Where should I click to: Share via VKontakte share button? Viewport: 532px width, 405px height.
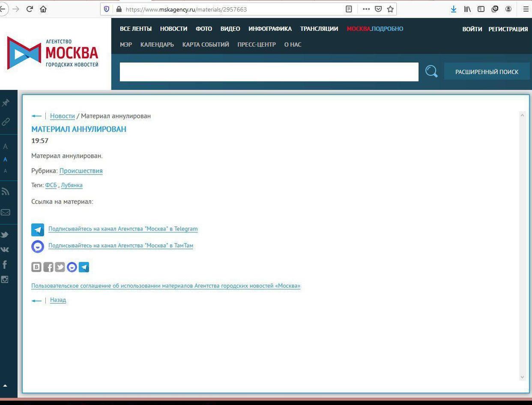pos(36,267)
